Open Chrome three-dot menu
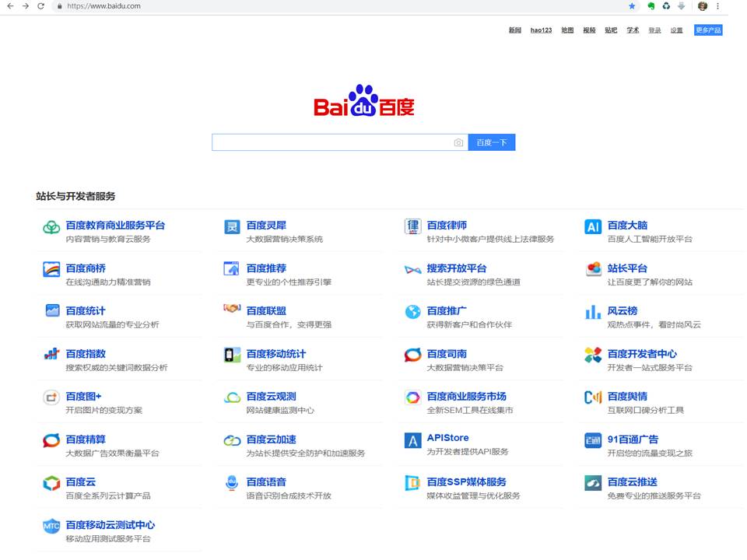The height and width of the screenshot is (560, 747). [717, 6]
